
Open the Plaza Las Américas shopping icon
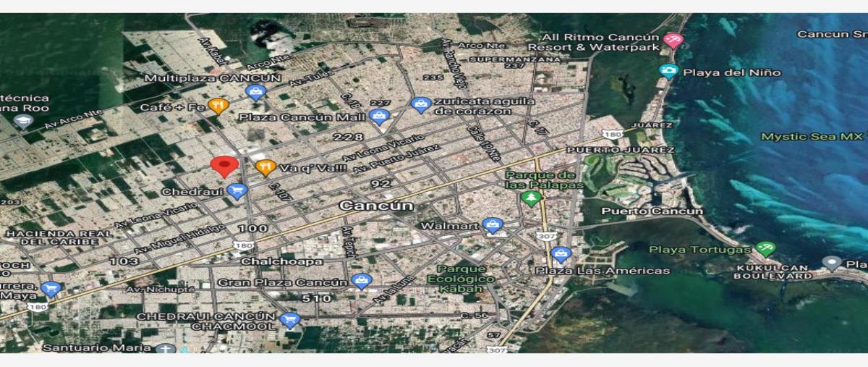[561, 255]
